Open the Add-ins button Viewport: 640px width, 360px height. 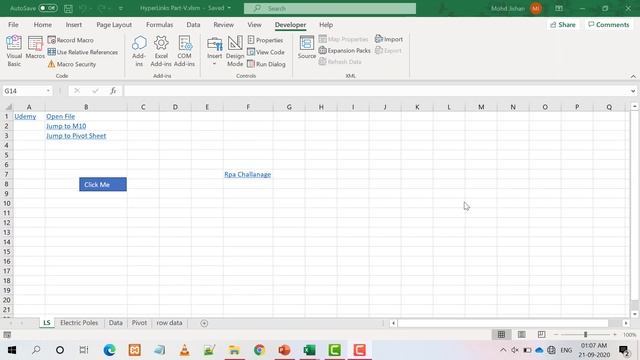[x=139, y=51]
